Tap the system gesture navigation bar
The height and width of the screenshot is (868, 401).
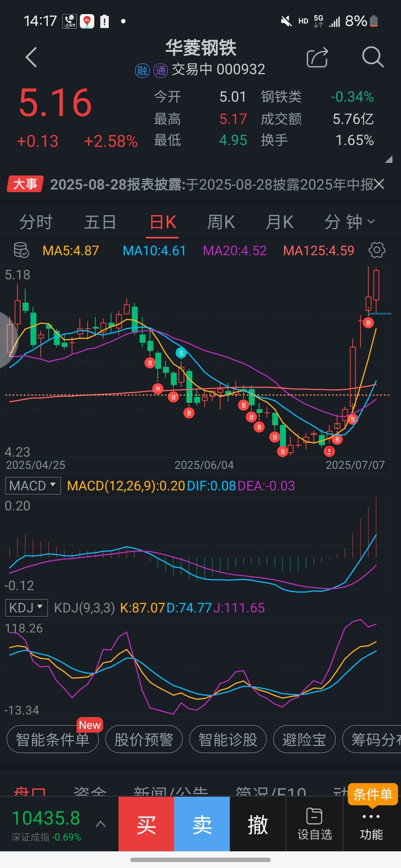coord(200,859)
